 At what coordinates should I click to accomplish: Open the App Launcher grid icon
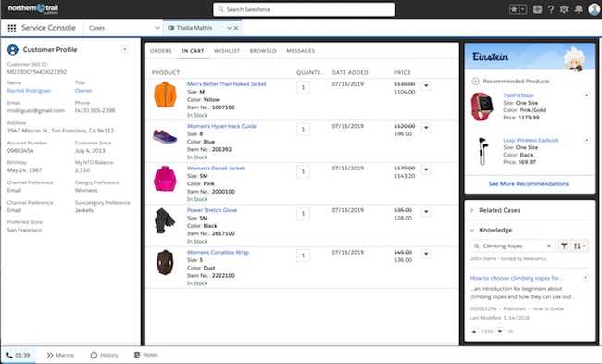(12, 28)
